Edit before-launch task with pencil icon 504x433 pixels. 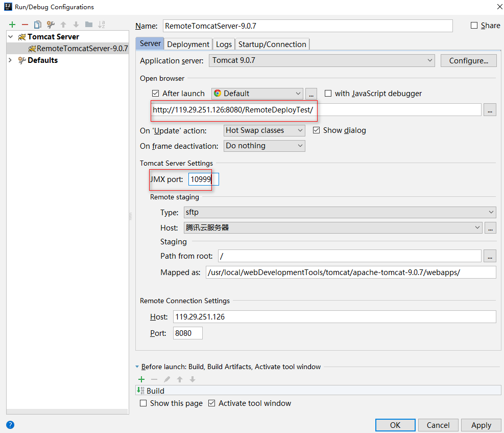pos(167,379)
